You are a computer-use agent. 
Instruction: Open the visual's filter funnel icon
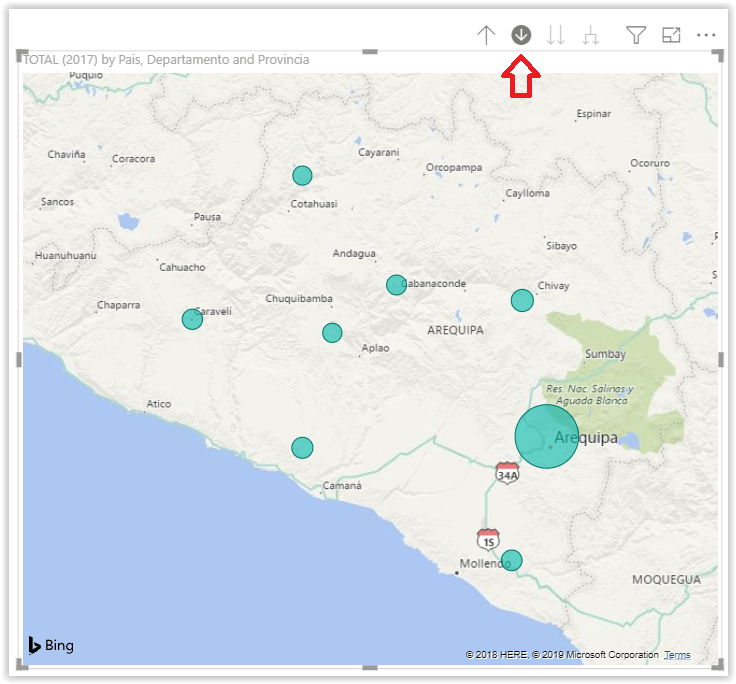pos(635,36)
